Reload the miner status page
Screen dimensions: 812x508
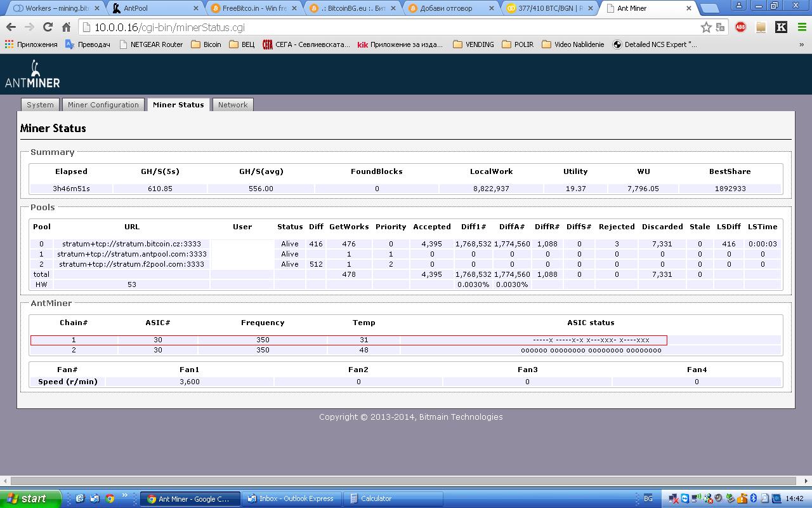point(48,27)
